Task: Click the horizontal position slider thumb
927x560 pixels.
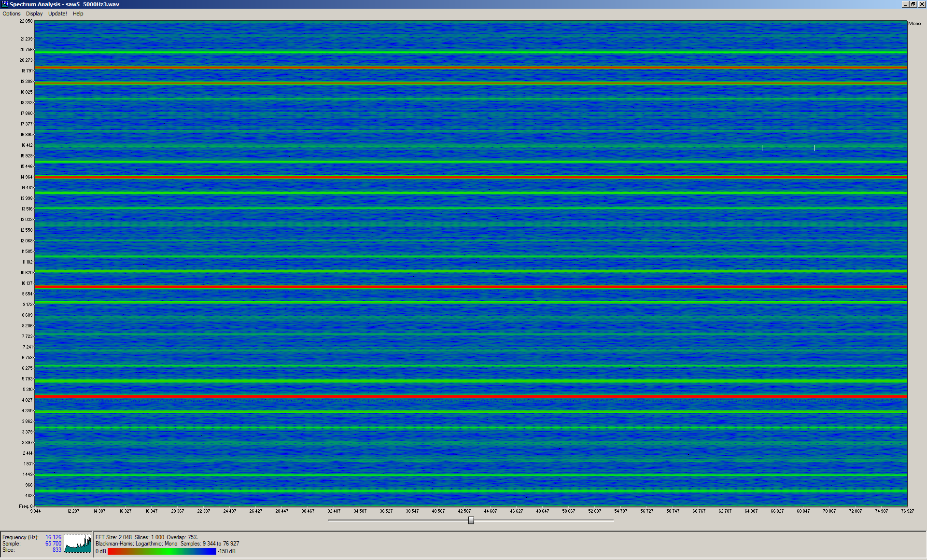Action: pyautogui.click(x=471, y=520)
